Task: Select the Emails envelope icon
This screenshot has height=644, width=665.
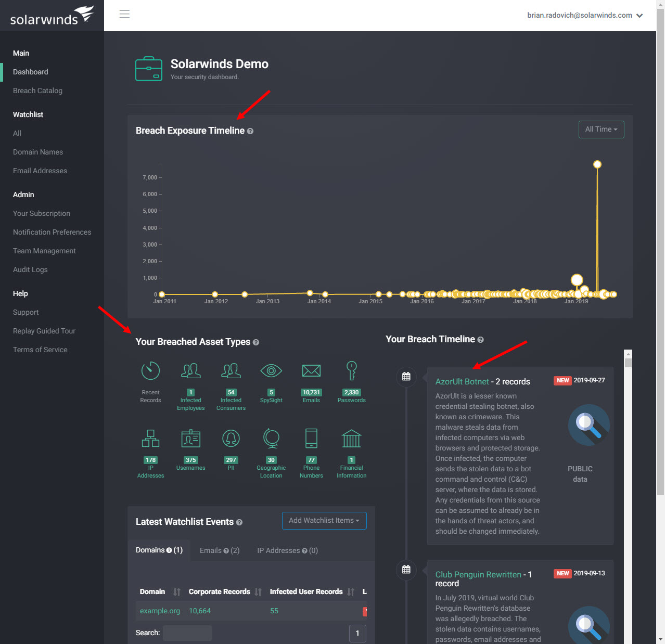Action: (x=311, y=371)
